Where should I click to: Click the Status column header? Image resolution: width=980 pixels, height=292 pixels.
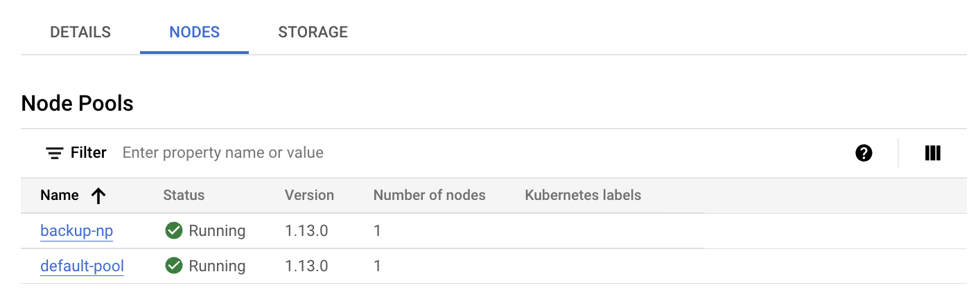pos(184,196)
